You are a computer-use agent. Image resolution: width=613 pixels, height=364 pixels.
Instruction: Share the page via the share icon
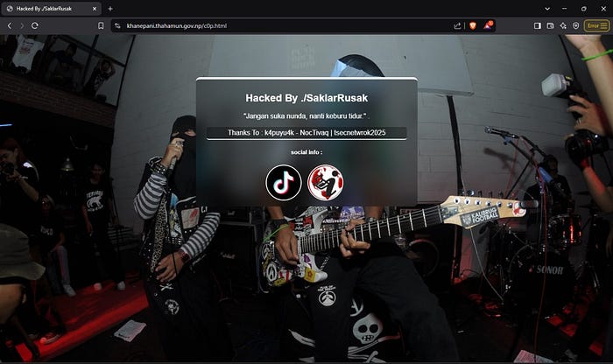tap(457, 25)
